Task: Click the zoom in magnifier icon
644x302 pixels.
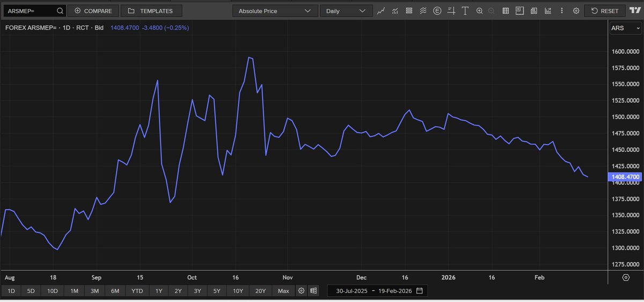Action: (479, 11)
